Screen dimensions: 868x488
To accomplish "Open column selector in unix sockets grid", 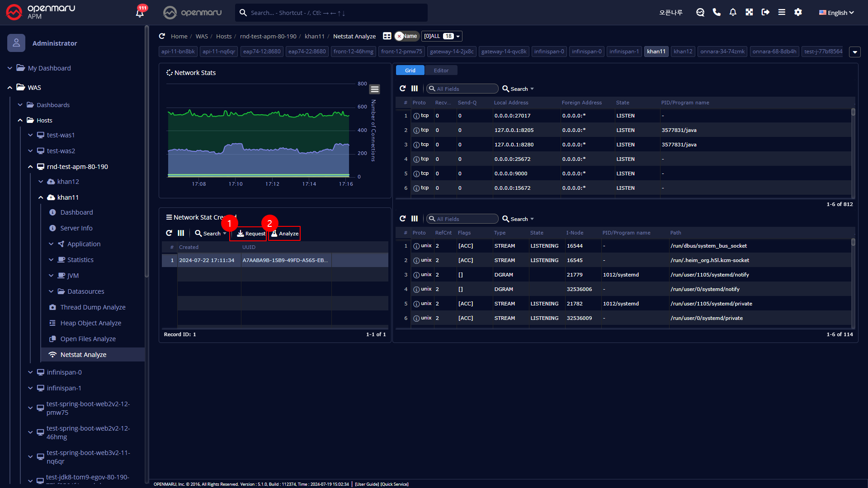I will click(x=415, y=219).
